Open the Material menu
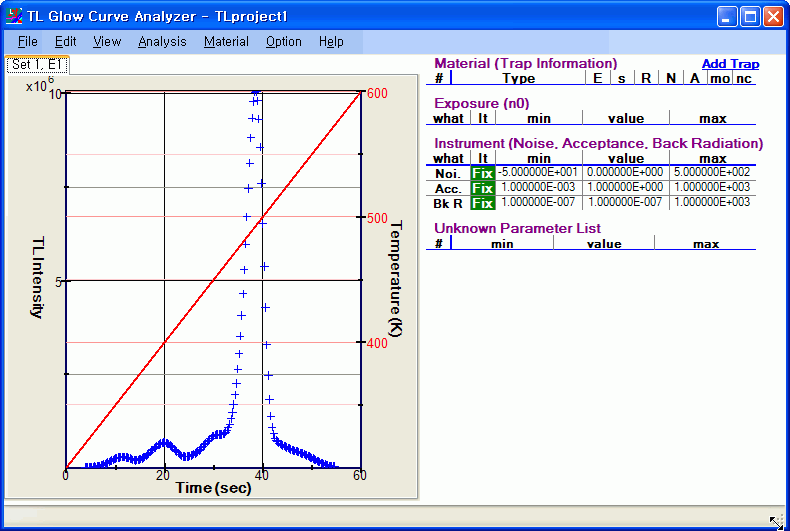 point(226,42)
